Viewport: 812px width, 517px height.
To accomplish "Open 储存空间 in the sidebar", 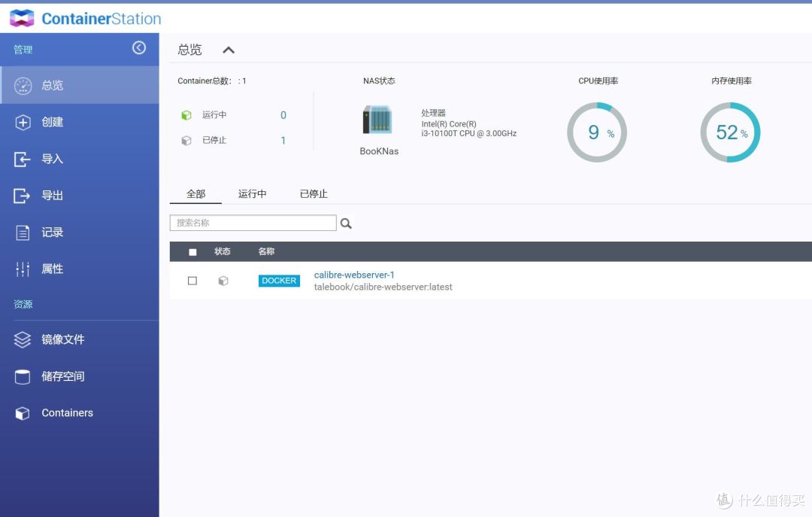I will [79, 376].
